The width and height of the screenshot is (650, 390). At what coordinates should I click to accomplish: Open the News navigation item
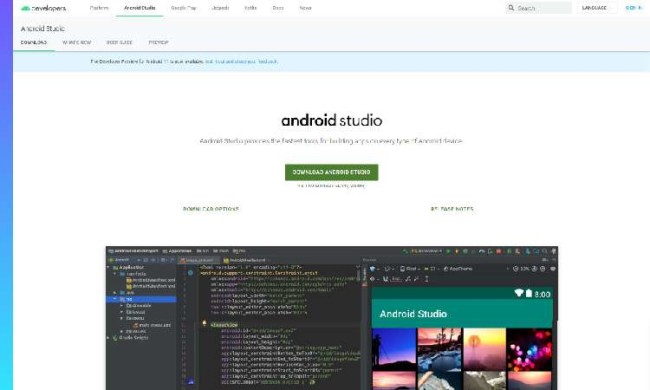pyautogui.click(x=306, y=8)
